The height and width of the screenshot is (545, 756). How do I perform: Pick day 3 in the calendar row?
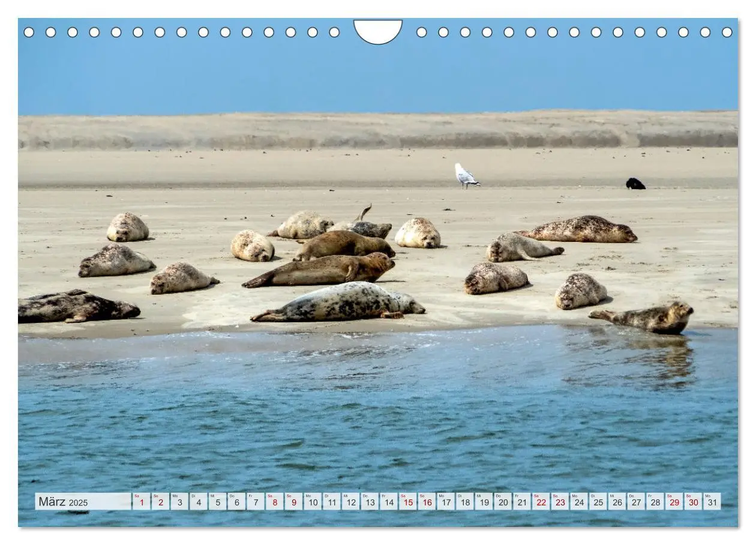coord(179,502)
